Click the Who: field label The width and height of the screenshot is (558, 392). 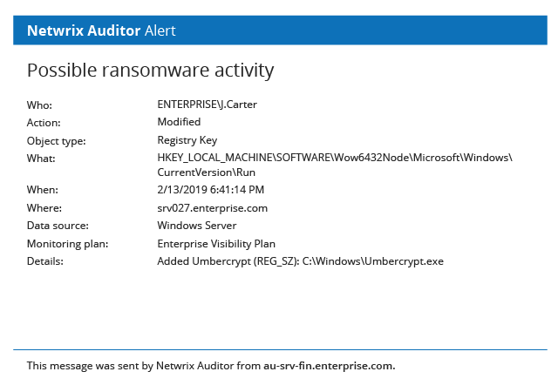pyautogui.click(x=39, y=105)
